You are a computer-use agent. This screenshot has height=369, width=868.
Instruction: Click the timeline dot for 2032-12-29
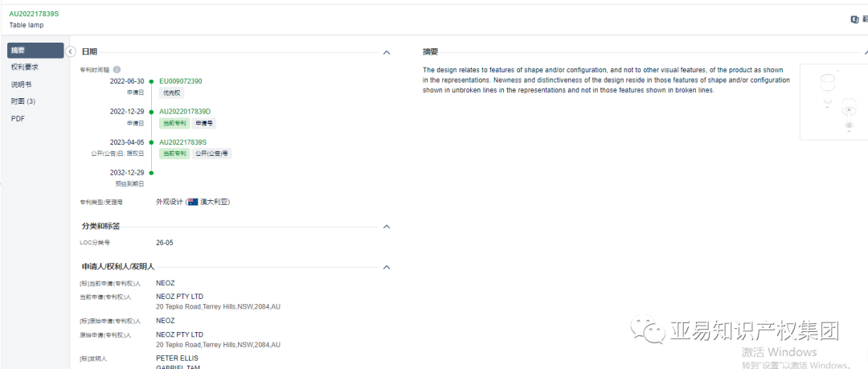(151, 173)
